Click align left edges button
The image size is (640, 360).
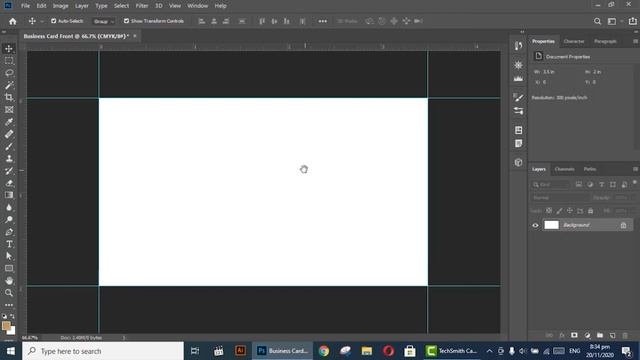click(202, 21)
